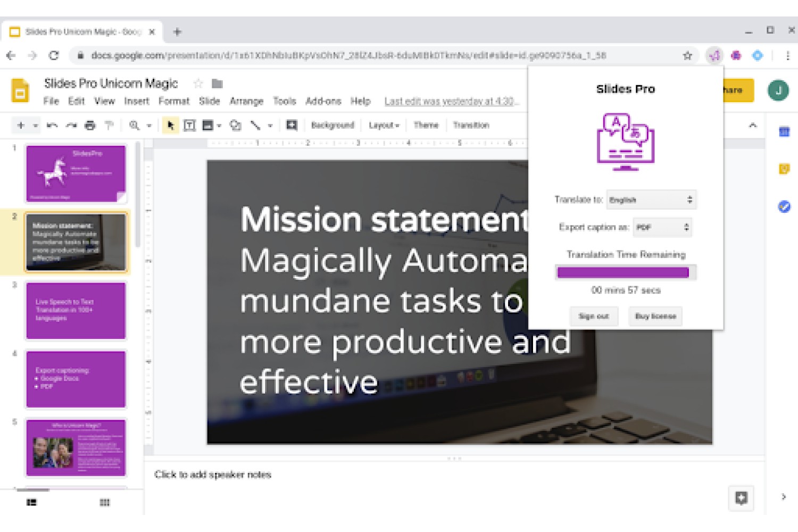Bookmark this page with the star
This screenshot has width=798, height=532.
687,55
